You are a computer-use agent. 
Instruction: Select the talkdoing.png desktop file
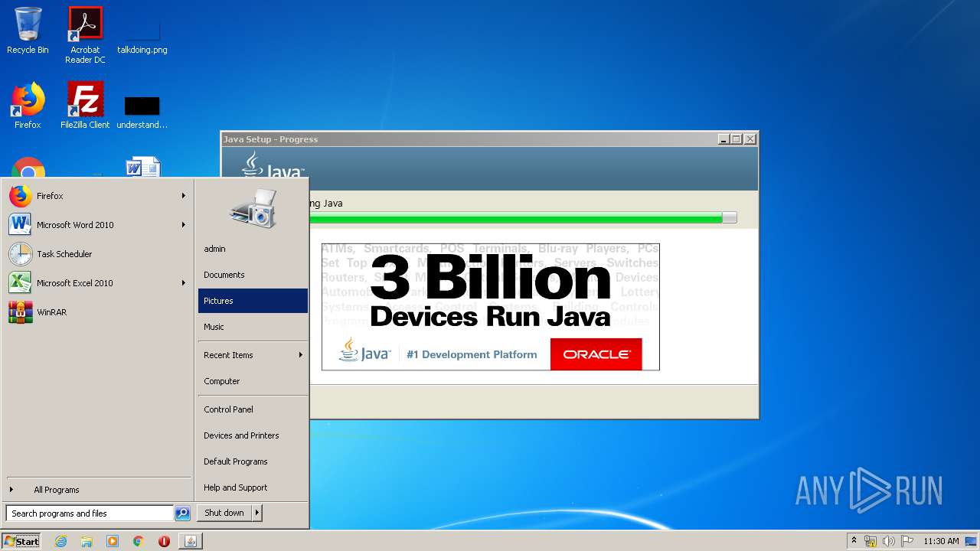click(142, 37)
